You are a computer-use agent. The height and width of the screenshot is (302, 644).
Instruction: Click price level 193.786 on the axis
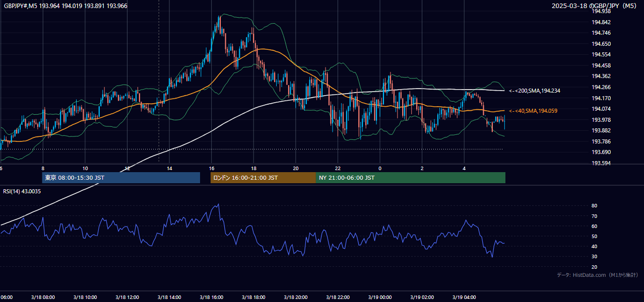pos(601,141)
